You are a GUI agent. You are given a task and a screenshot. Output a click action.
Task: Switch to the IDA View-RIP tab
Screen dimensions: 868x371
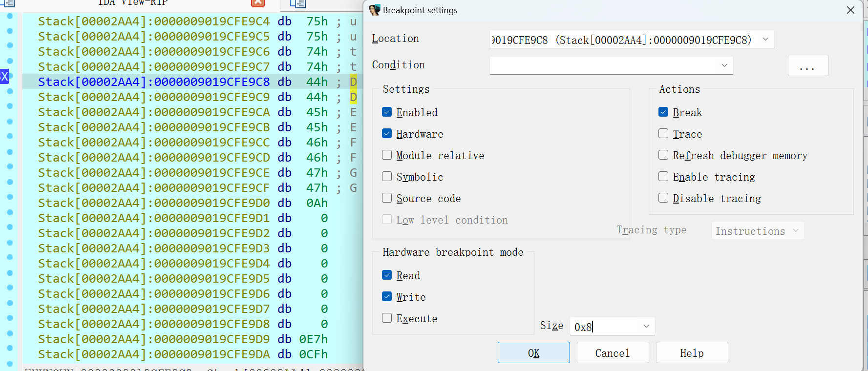pyautogui.click(x=133, y=3)
